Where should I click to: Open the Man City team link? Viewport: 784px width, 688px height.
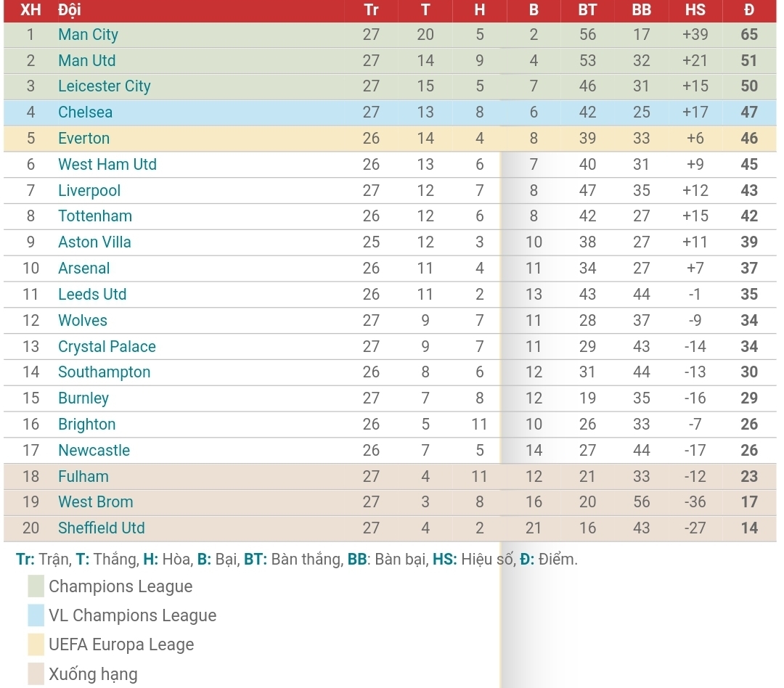point(88,35)
